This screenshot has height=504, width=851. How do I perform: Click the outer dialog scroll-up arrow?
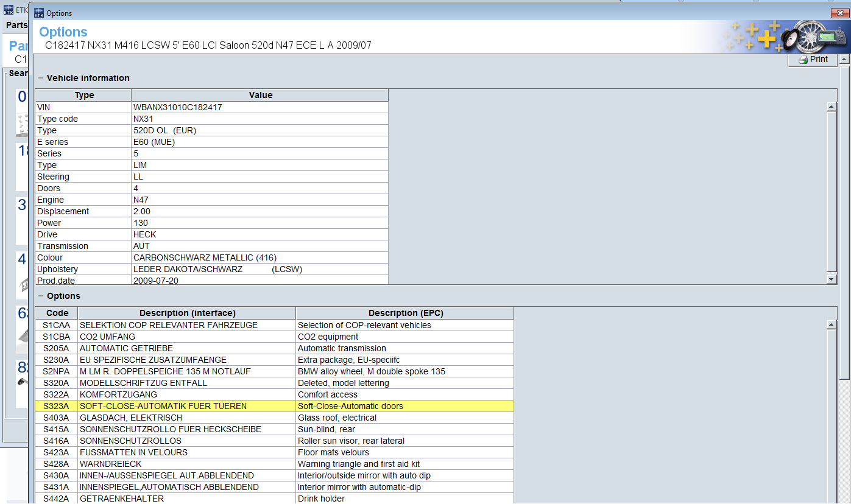point(844,60)
